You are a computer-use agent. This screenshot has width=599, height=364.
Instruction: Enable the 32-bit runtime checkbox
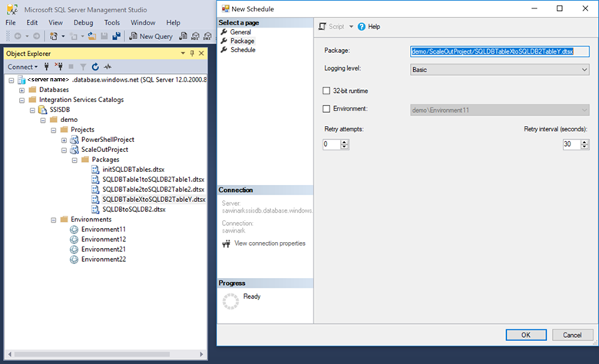[x=326, y=91]
